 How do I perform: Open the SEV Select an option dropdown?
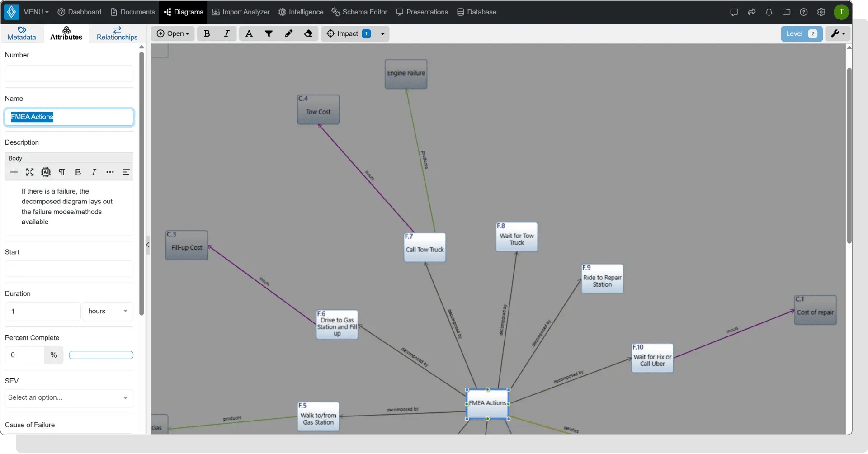click(69, 398)
